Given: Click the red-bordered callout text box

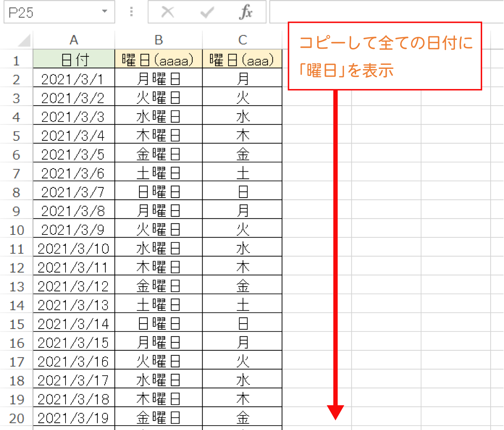Looking at the screenshot, I should [x=385, y=56].
